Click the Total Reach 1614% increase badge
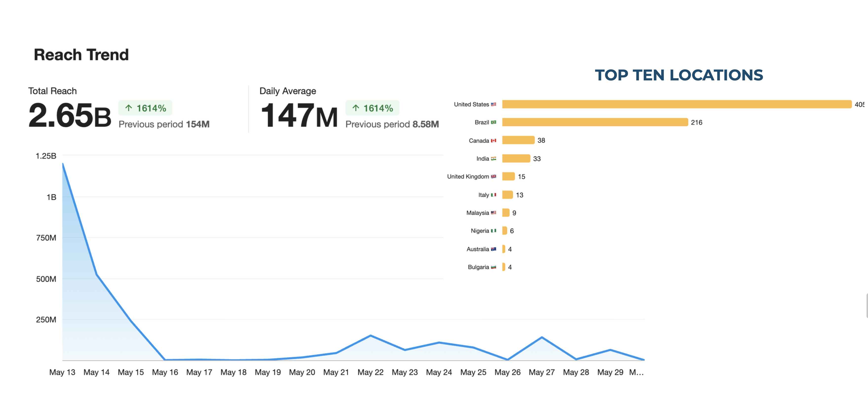This screenshot has width=868, height=405. click(x=145, y=108)
